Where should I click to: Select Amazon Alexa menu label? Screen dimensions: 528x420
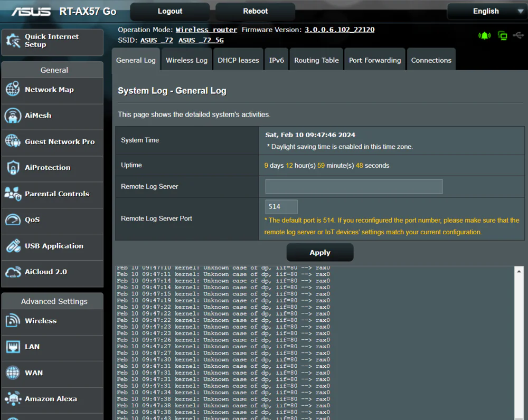point(51,399)
